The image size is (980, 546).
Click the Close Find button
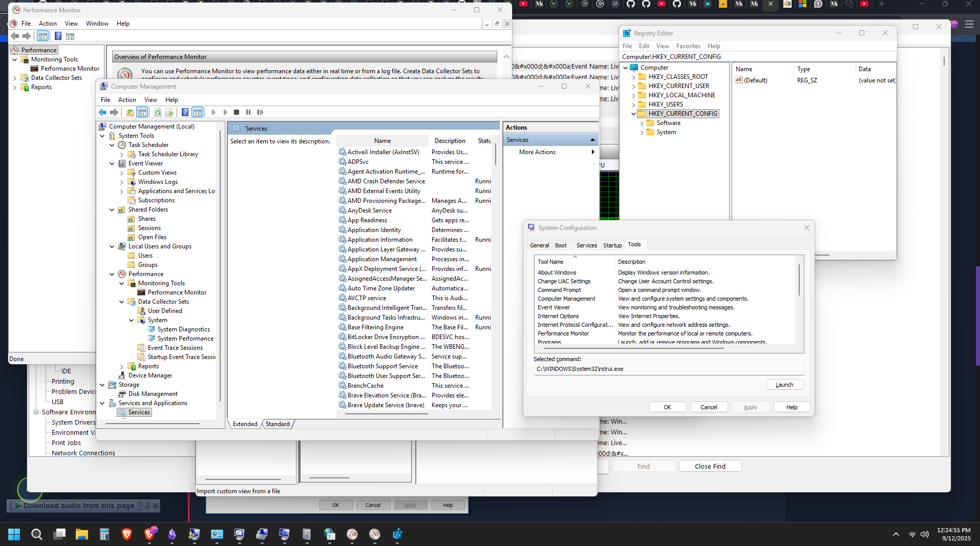point(710,466)
